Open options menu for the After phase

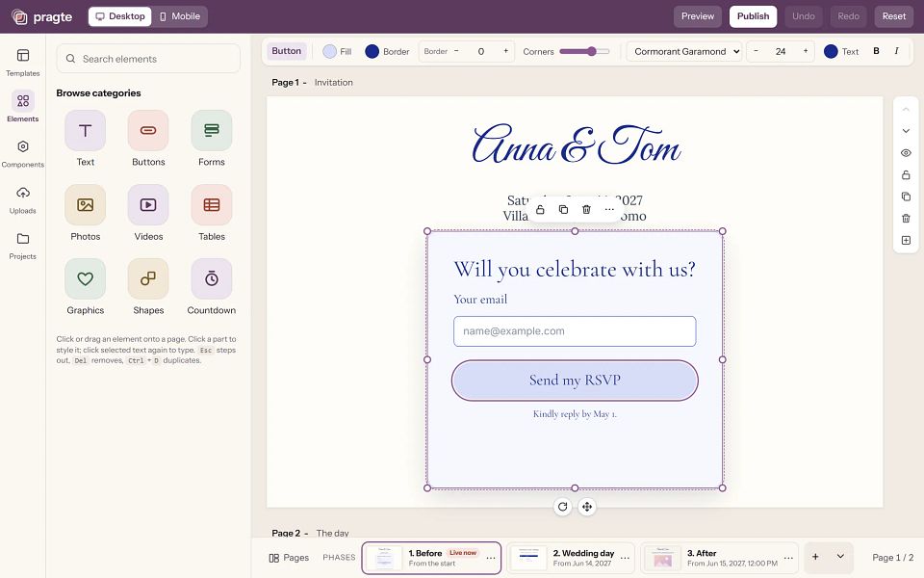788,558
